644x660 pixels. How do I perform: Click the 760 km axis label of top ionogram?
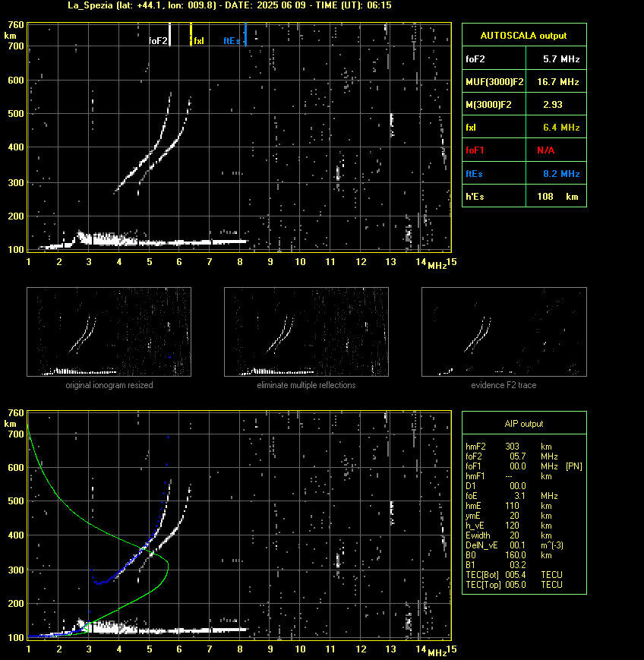tap(16, 25)
